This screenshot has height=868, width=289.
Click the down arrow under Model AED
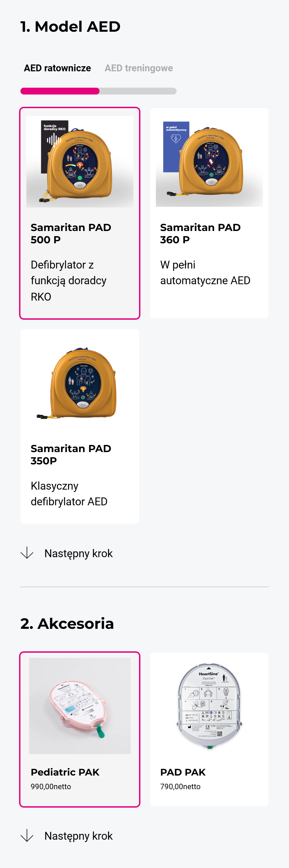27,553
